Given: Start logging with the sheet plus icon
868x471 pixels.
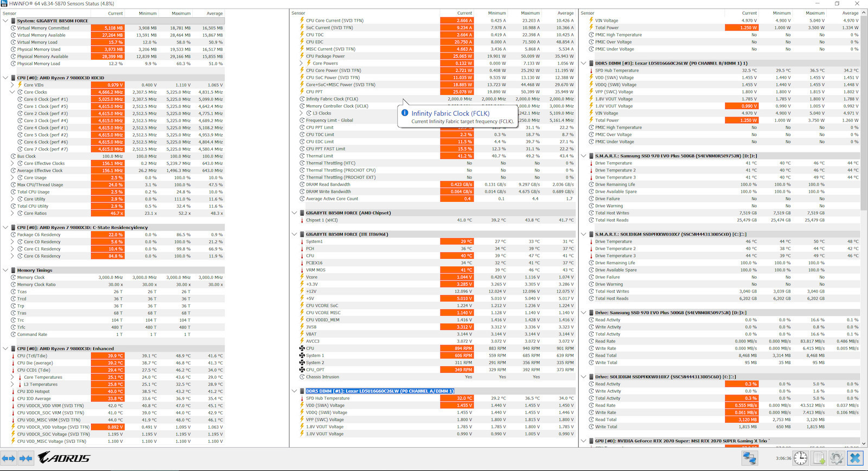Looking at the screenshot, I should coord(819,459).
